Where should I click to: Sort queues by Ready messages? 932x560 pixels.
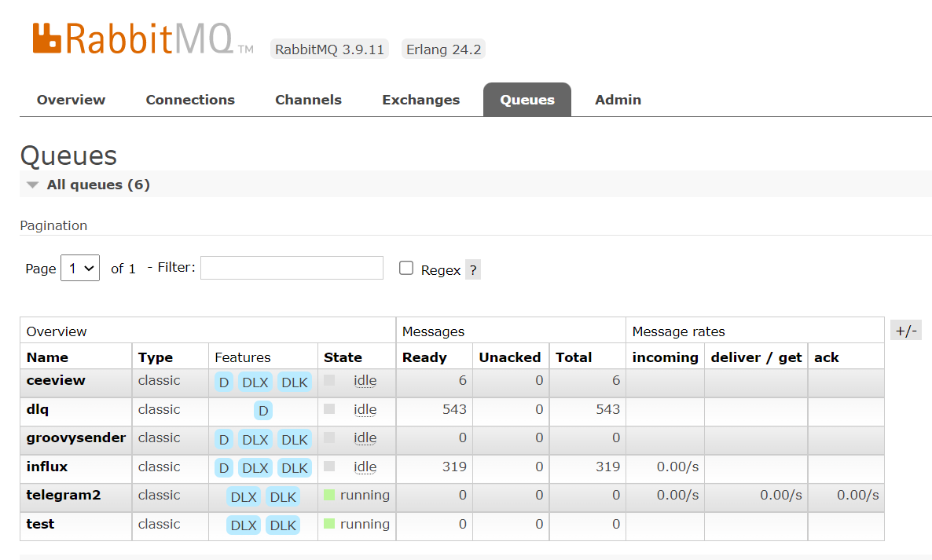(x=424, y=357)
